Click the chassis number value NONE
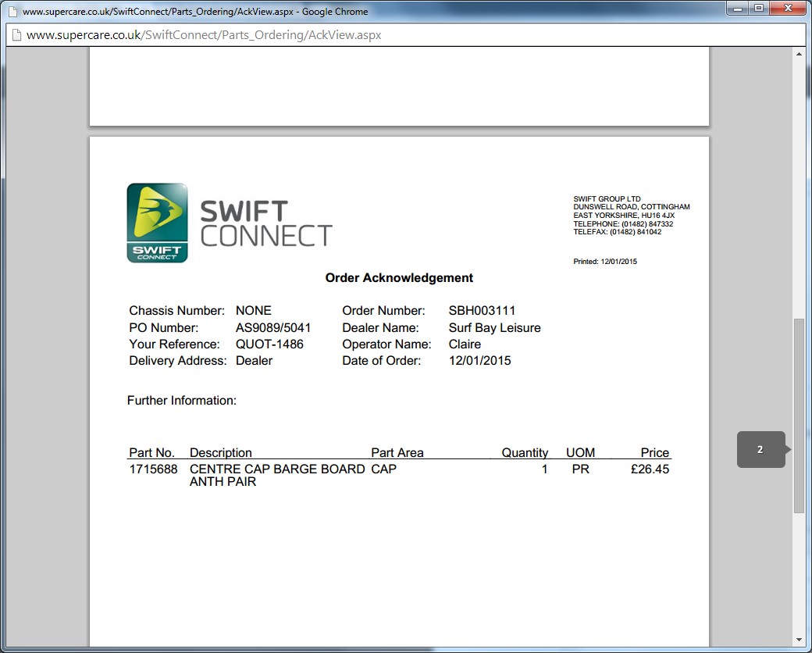The height and width of the screenshot is (653, 812). pos(253,311)
